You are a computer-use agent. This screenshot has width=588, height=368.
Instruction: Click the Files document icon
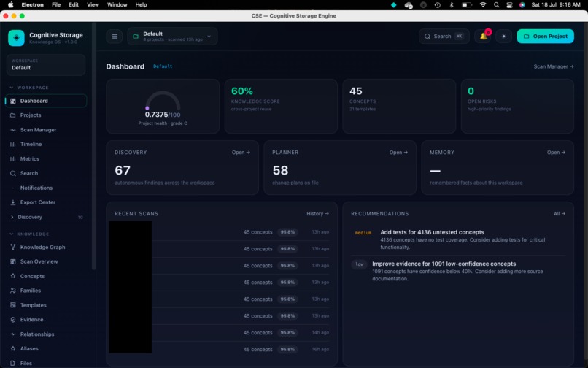[x=13, y=363]
